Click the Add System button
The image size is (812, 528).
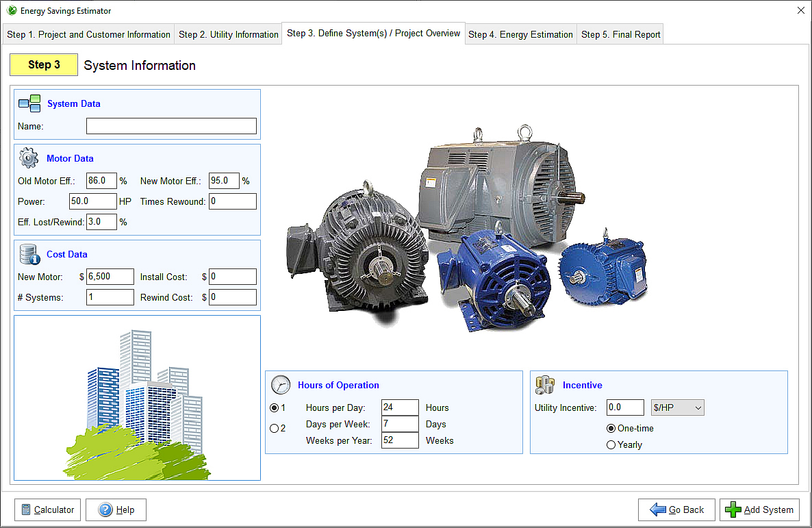tap(759, 510)
